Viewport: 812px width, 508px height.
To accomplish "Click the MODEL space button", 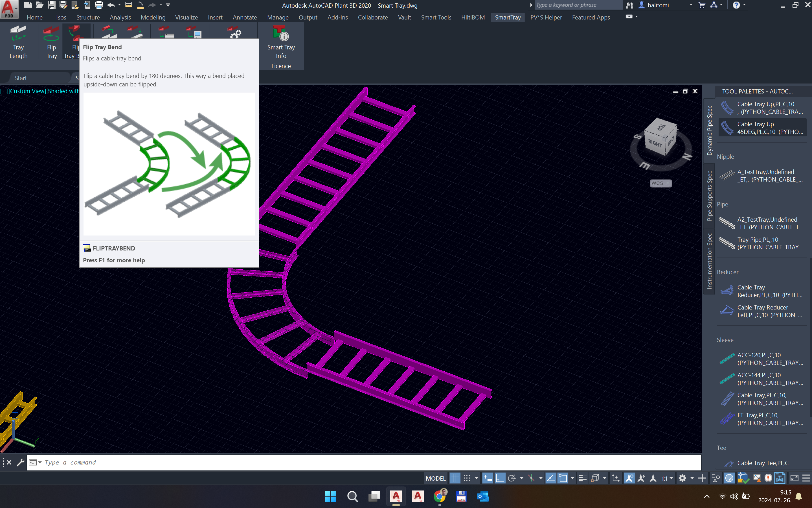I will (435, 478).
